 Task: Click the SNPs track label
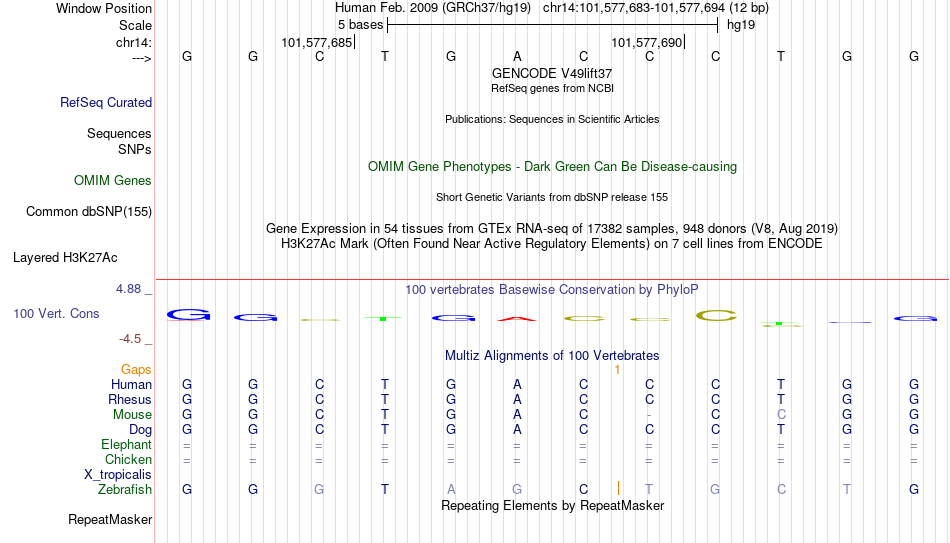click(x=135, y=149)
